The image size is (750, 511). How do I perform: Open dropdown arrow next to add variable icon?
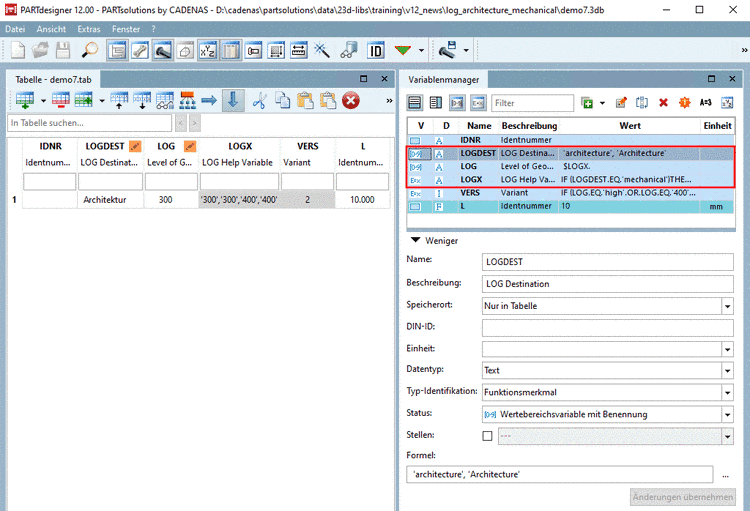602,103
